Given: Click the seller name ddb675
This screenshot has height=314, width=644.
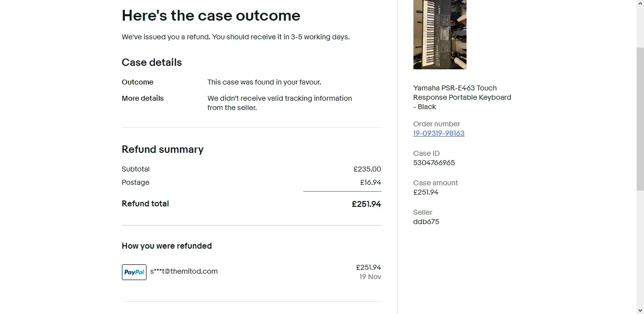Looking at the screenshot, I should click(x=426, y=222).
